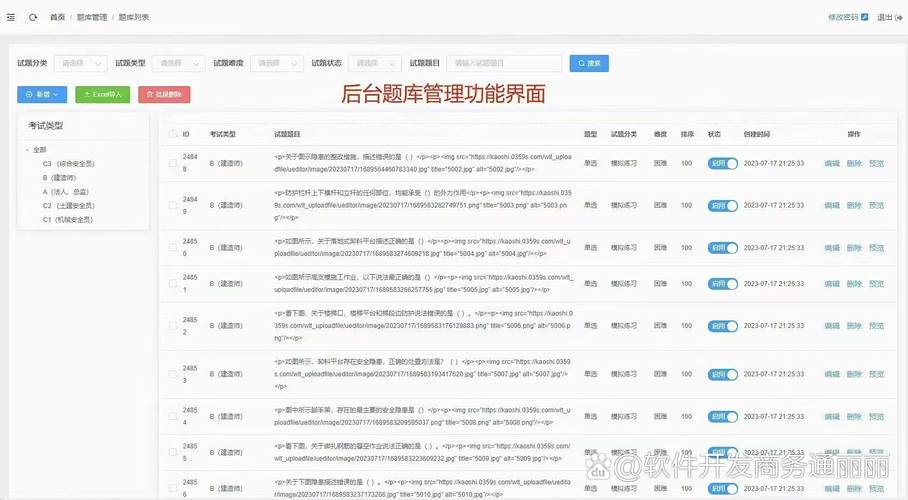Viewport: 908px width, 500px height.
Task: Click 编辑 for row 24852
Action: point(832,326)
